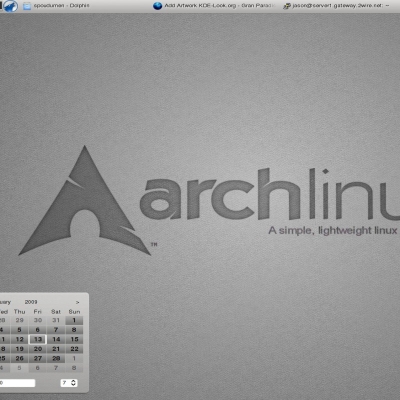Click the Sat weekday column header
The width and height of the screenshot is (400, 400).
pyautogui.click(x=56, y=311)
